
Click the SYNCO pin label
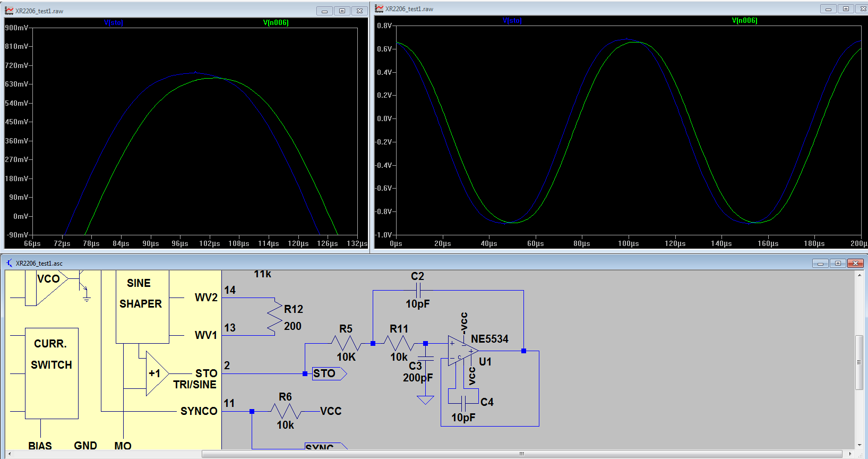coord(199,411)
